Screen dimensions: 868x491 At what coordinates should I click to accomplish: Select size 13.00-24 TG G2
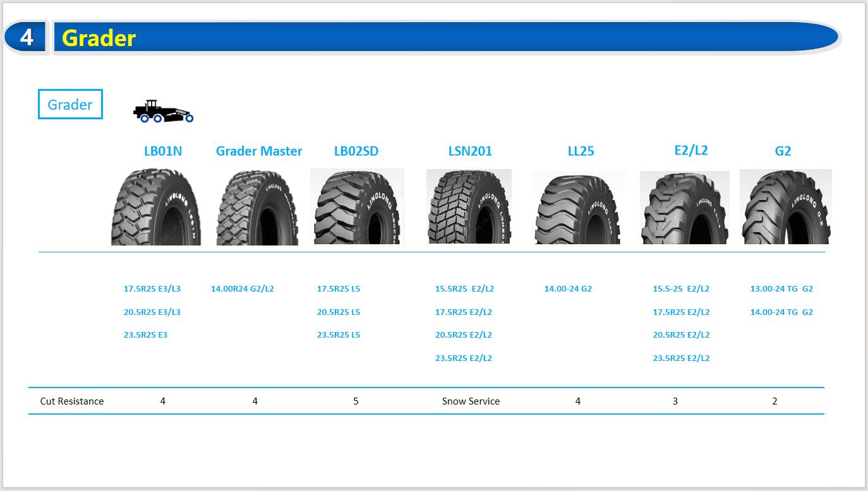781,288
